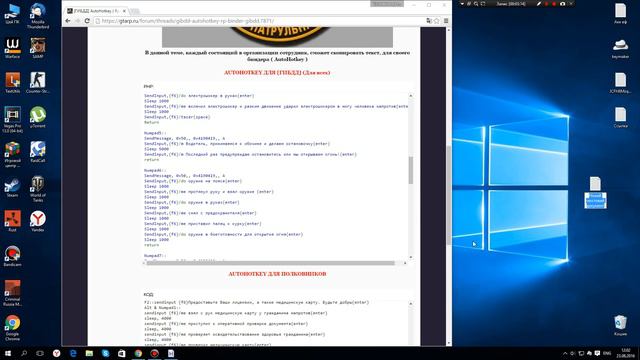Viewport: 640px width, 360px height.
Task: Click the PHP code box horizontal scrollbar
Action: click(270, 263)
